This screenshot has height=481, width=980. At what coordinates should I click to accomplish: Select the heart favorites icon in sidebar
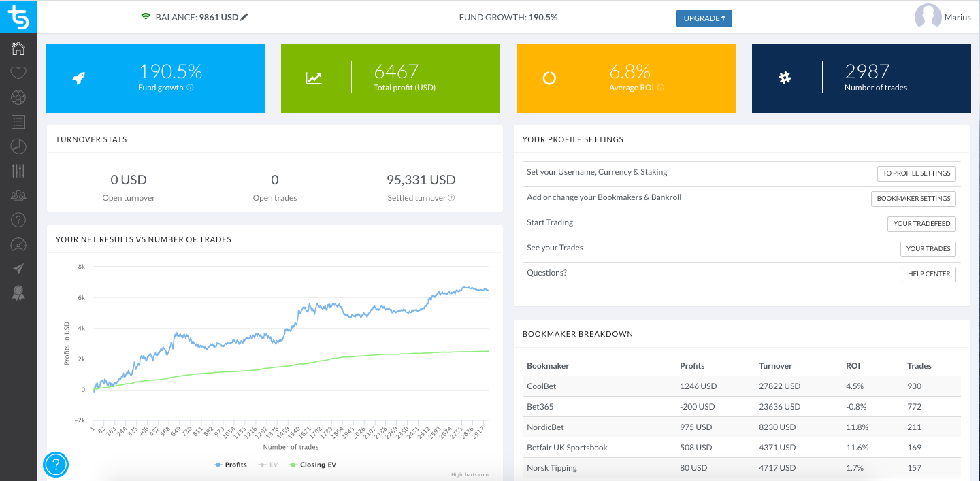coord(18,72)
